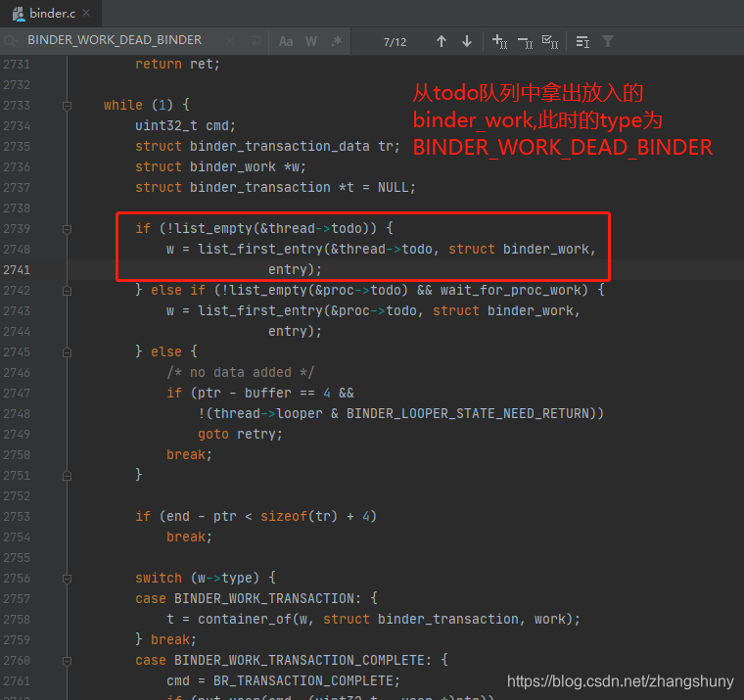Open search results in Find window
The image size is (744, 700).
click(582, 42)
